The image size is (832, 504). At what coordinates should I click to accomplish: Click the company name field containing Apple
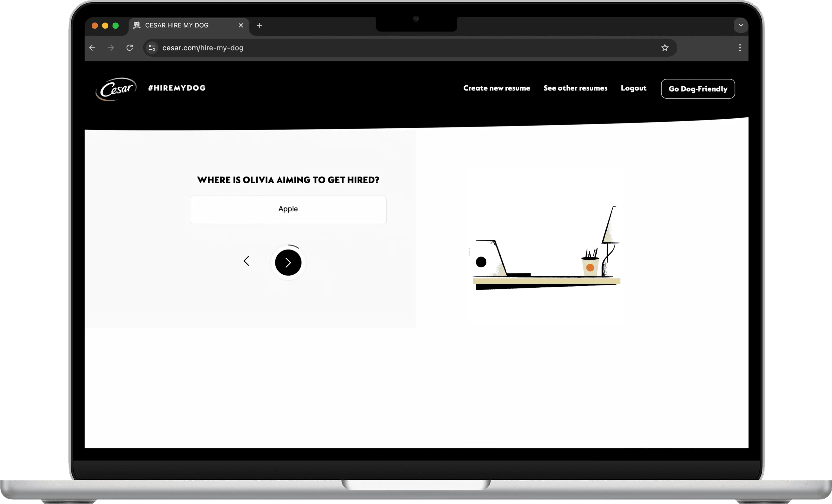(x=288, y=209)
